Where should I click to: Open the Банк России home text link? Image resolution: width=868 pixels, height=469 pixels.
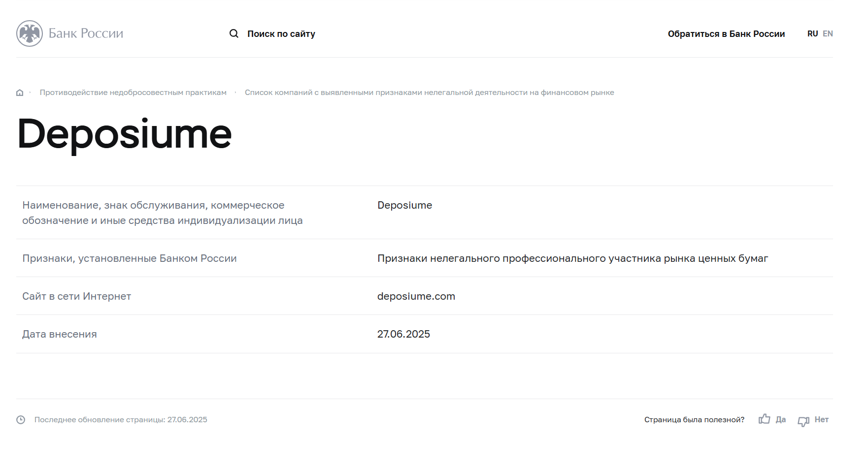click(x=86, y=33)
